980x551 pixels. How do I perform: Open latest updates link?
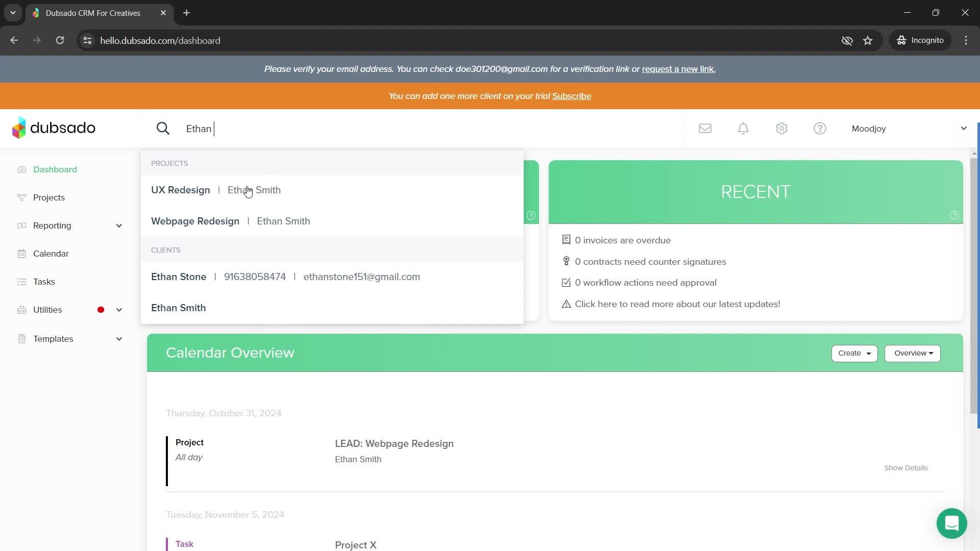click(x=677, y=304)
